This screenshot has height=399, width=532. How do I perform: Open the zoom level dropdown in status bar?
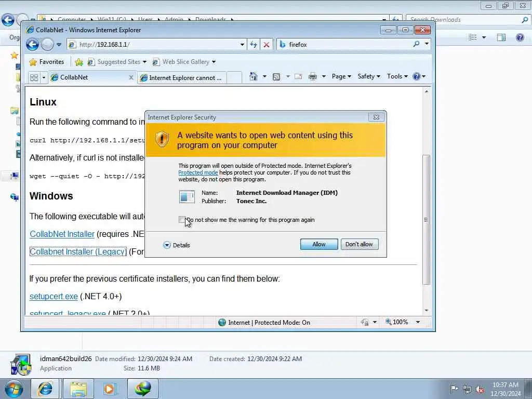(418, 322)
